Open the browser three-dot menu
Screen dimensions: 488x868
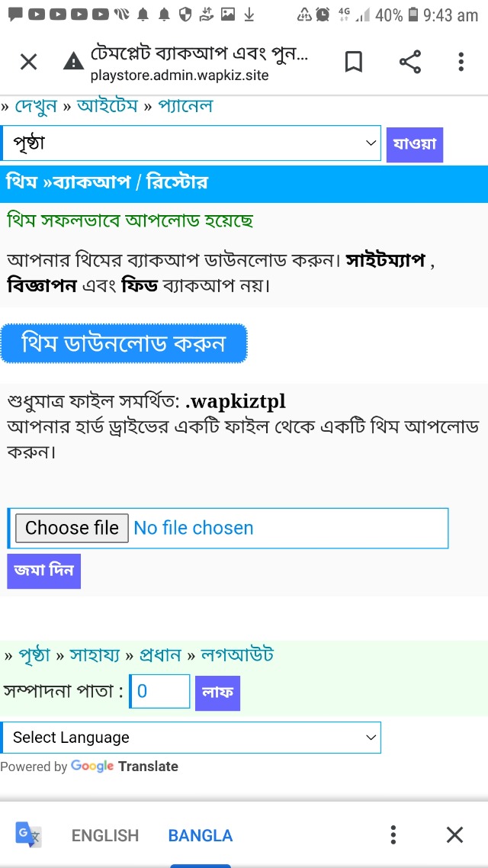[461, 62]
